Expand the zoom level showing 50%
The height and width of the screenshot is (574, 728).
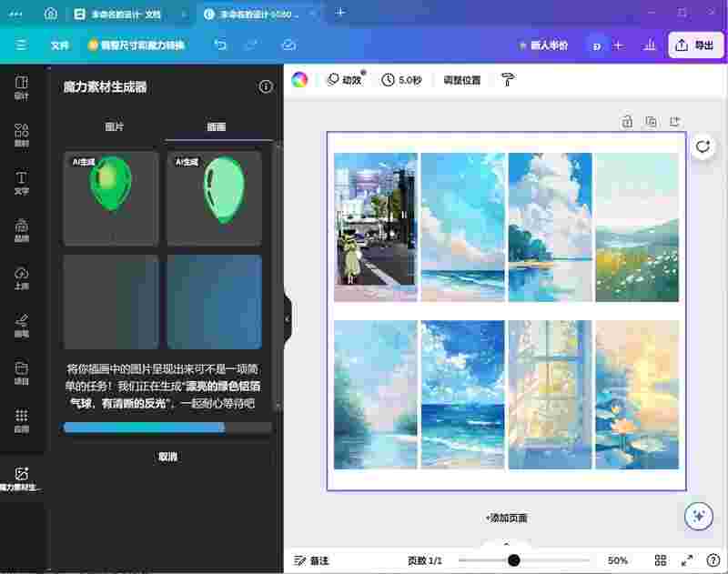pyautogui.click(x=615, y=561)
